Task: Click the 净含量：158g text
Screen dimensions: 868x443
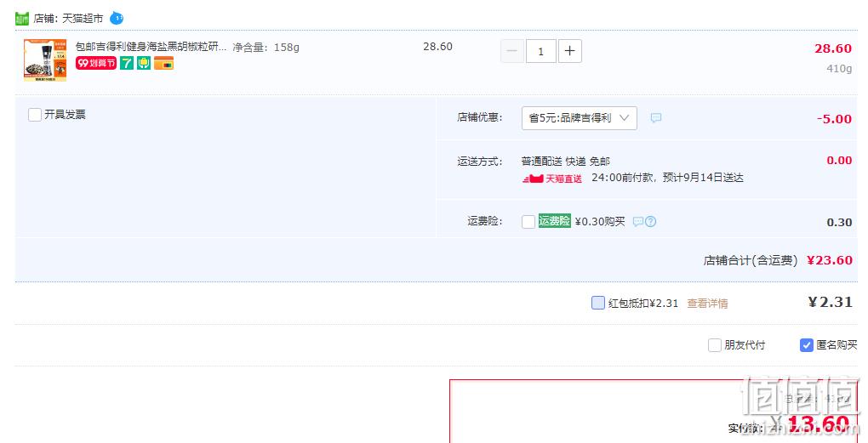Action: (x=266, y=47)
